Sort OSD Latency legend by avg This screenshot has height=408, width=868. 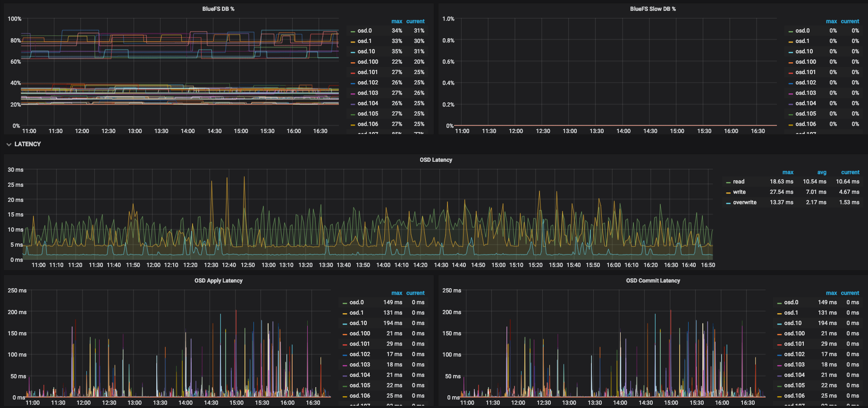click(822, 172)
